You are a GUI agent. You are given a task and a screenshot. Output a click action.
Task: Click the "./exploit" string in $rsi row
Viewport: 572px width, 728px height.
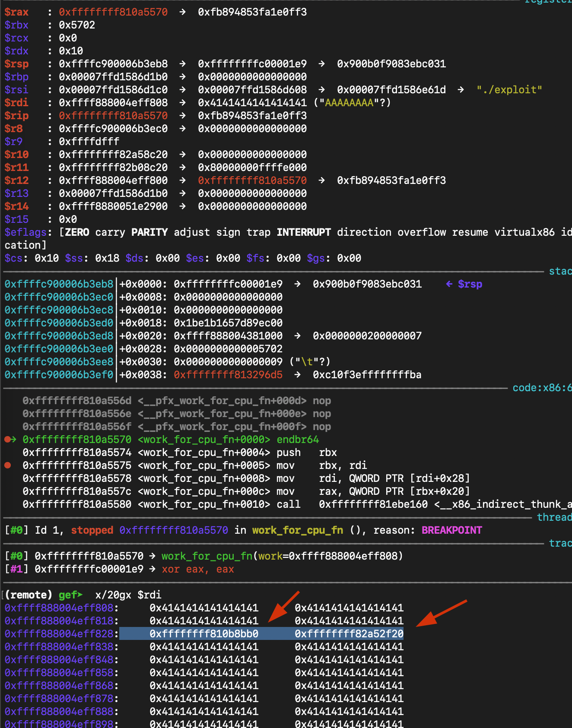(509, 90)
